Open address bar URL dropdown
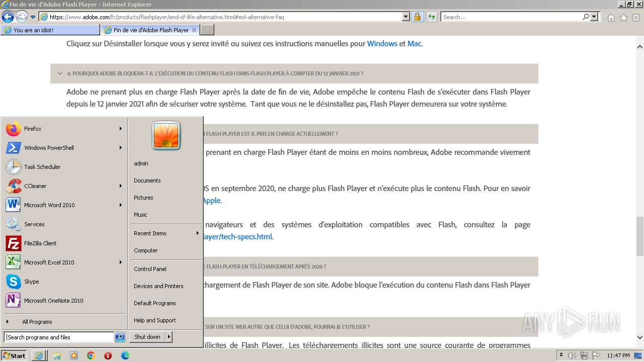Screen dimensions: 644x362 [406, 17]
